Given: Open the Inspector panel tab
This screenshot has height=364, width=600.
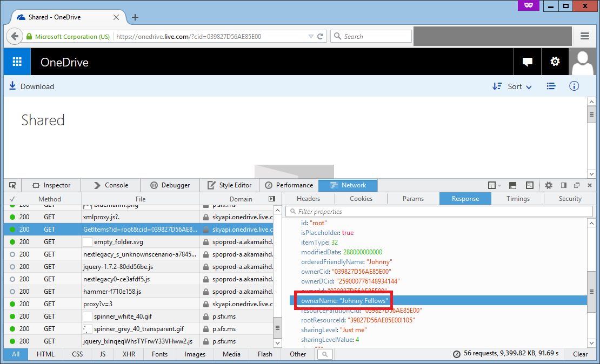Looking at the screenshot, I should [x=51, y=185].
